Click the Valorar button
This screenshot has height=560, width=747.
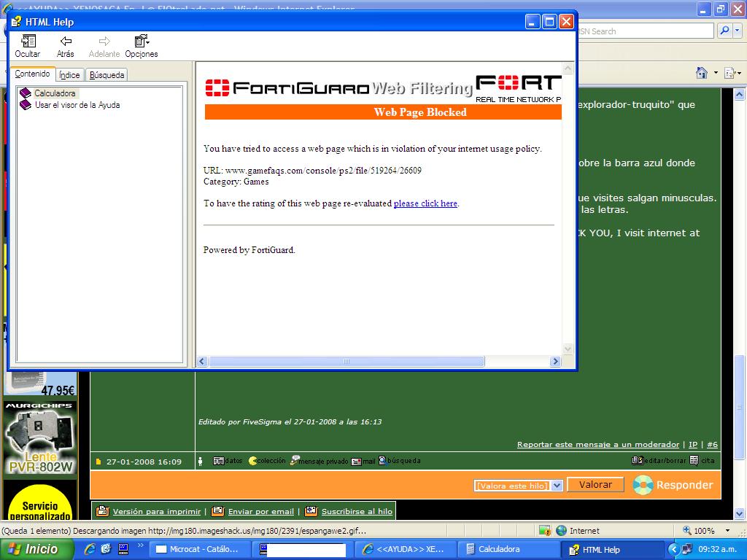pos(595,485)
